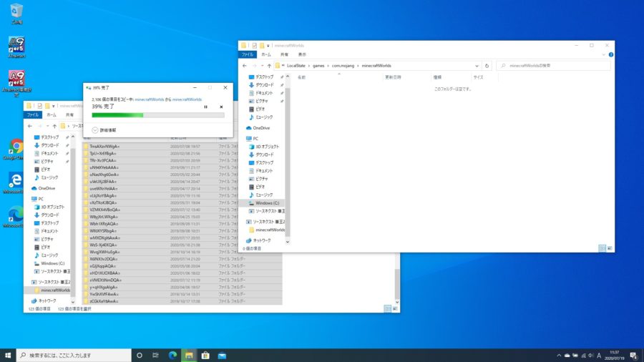Toggle details view in right window status bar
Image resolution: width=644 pixels, height=362 pixels.
click(x=601, y=248)
